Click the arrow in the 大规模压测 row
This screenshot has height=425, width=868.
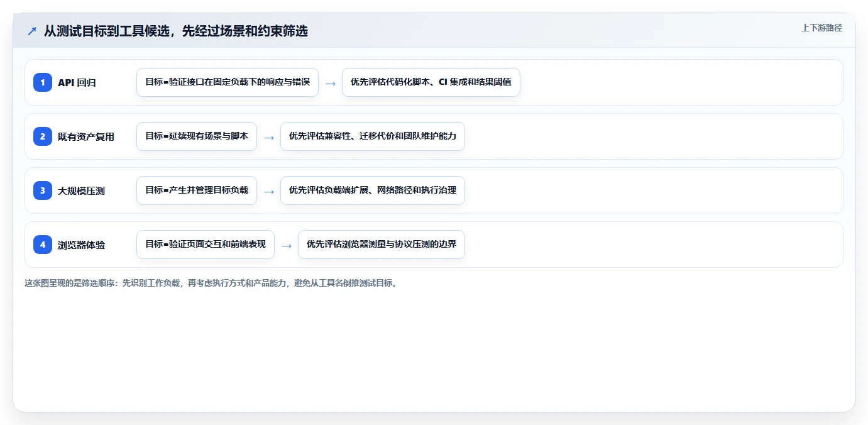pyautogui.click(x=269, y=191)
